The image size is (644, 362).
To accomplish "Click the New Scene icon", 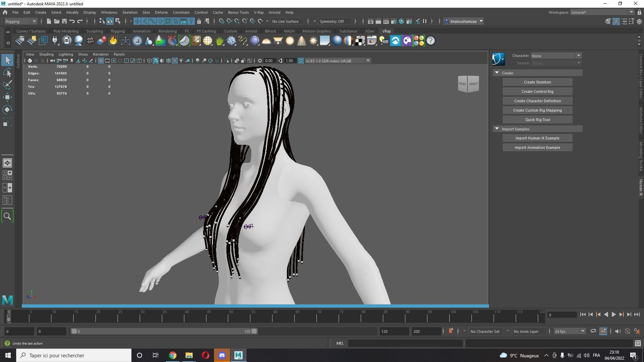I will [49, 21].
